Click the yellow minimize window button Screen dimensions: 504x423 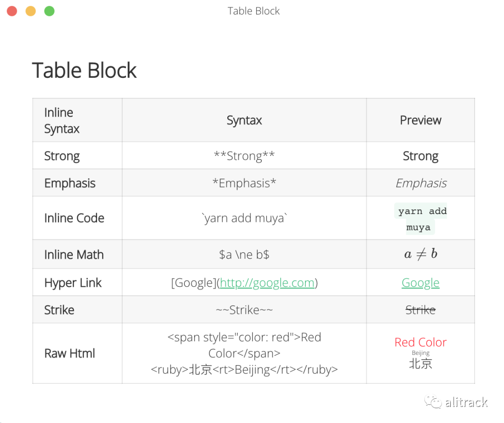point(31,11)
